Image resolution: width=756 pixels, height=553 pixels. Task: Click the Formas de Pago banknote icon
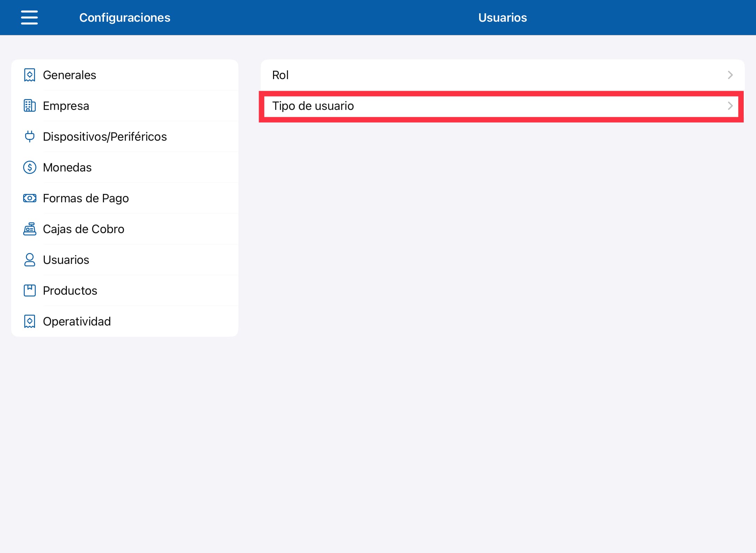(30, 198)
